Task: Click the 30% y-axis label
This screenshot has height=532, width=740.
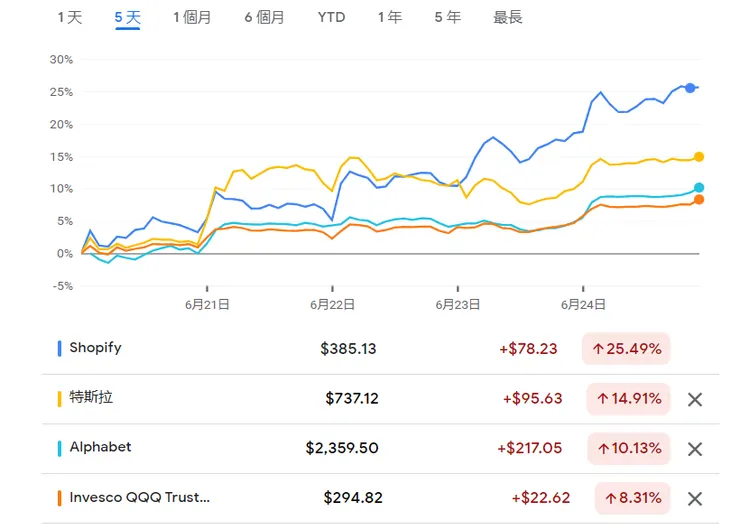Action: pyautogui.click(x=61, y=59)
